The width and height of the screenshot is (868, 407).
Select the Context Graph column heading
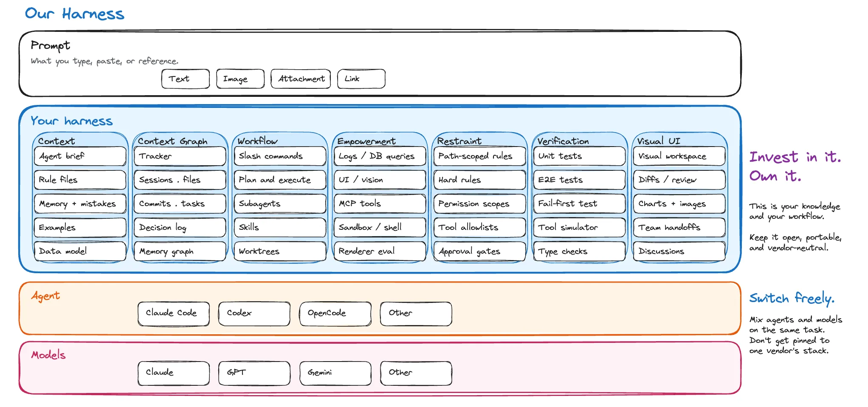172,141
